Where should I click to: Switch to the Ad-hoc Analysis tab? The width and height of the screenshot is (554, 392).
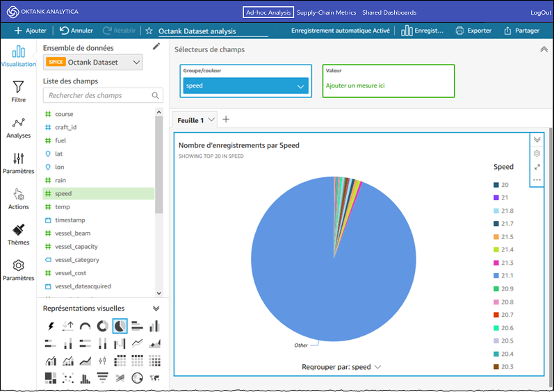click(268, 13)
